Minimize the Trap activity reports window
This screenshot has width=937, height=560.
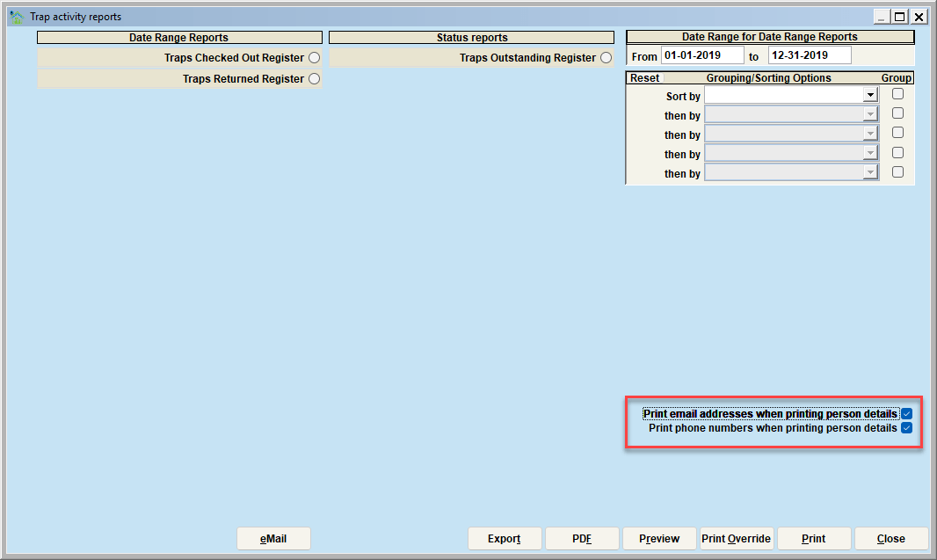[x=881, y=17]
